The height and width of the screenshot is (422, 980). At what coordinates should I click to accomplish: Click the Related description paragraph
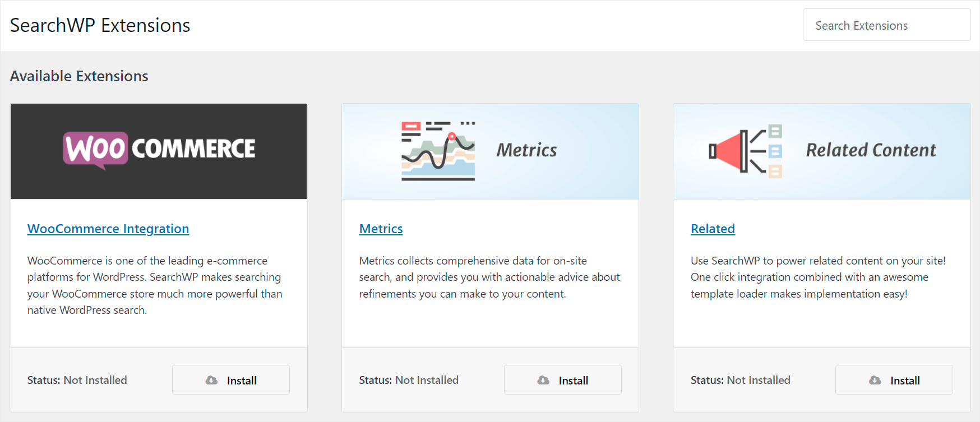click(818, 277)
